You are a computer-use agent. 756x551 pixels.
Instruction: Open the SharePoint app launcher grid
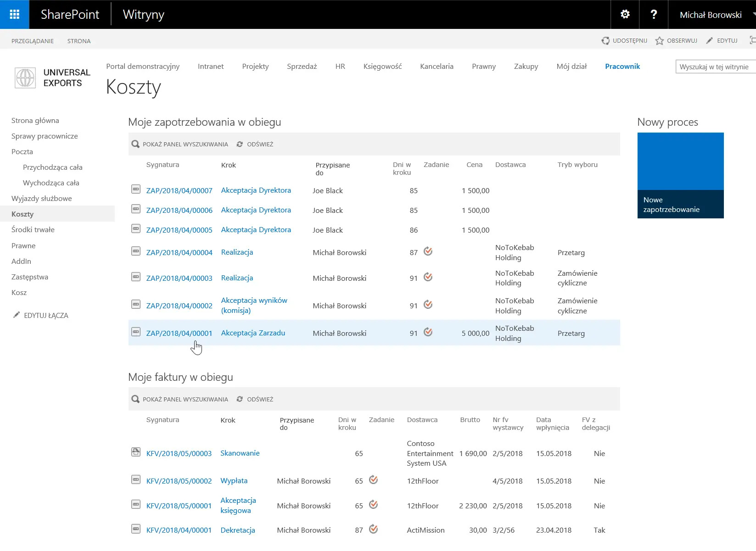pos(15,14)
